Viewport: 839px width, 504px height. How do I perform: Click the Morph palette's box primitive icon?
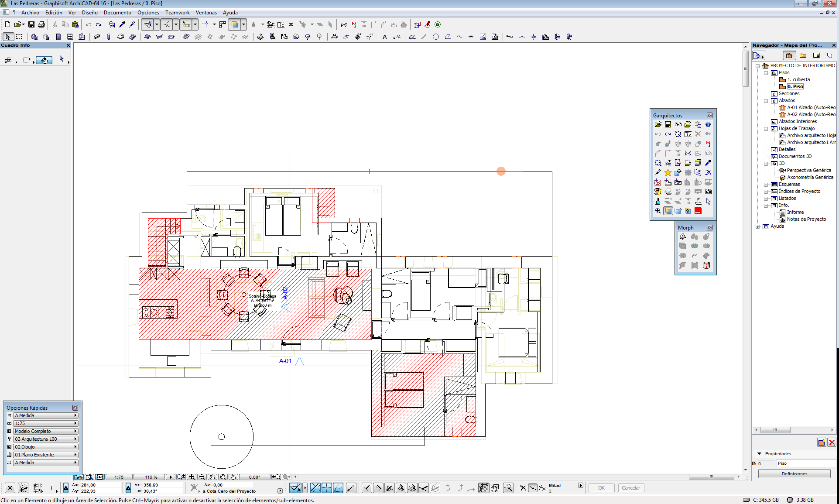click(682, 246)
